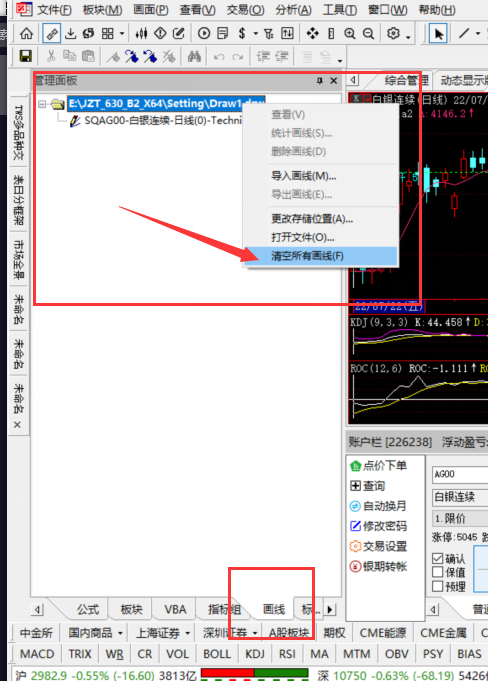The height and width of the screenshot is (681, 488).
Task: Open the 文件(F) menu
Action: [x=54, y=9]
